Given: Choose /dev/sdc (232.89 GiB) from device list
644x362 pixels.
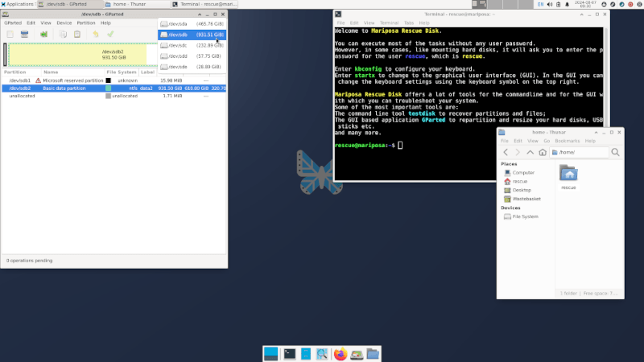Looking at the screenshot, I should pyautogui.click(x=192, y=46).
